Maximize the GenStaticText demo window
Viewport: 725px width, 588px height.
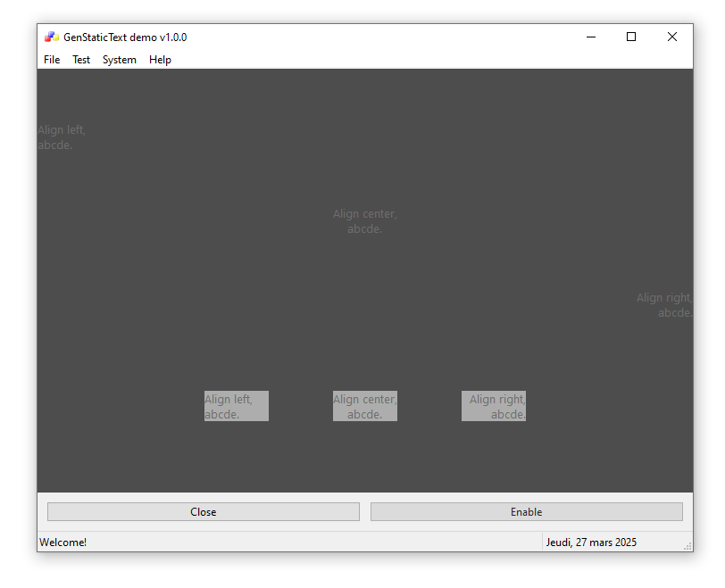631,37
